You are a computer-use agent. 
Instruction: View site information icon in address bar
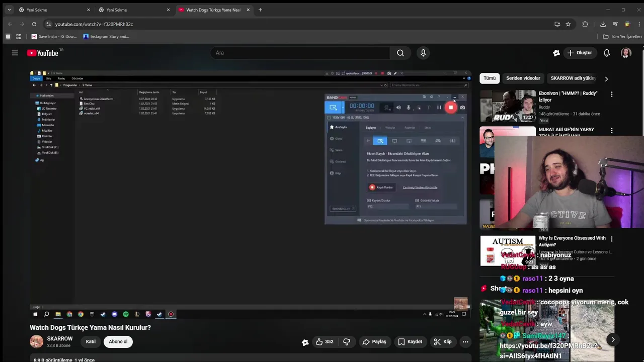tap(48, 24)
